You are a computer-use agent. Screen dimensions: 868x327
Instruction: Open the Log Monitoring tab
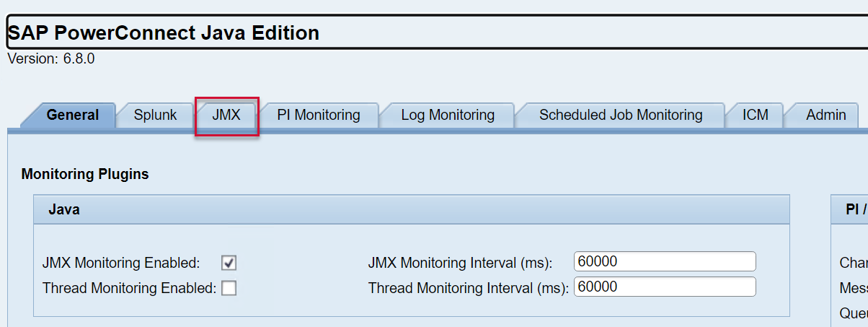(x=448, y=115)
